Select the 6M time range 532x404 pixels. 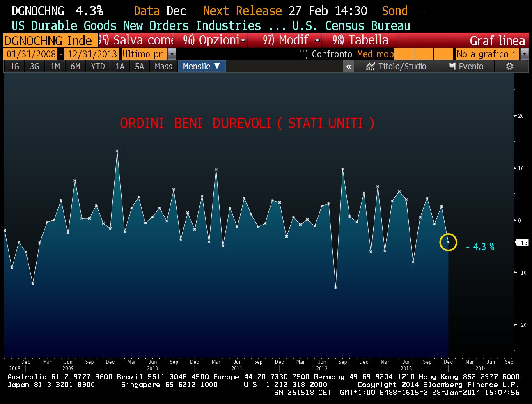click(76, 67)
